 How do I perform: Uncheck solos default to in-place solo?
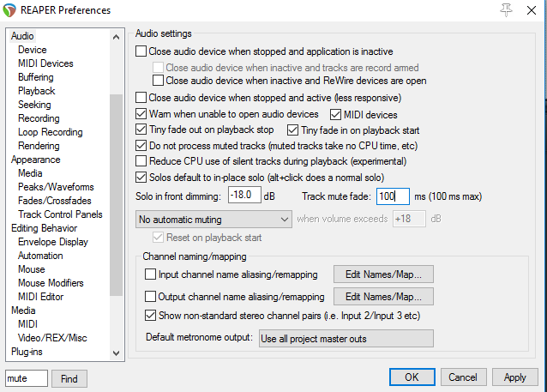coord(141,178)
